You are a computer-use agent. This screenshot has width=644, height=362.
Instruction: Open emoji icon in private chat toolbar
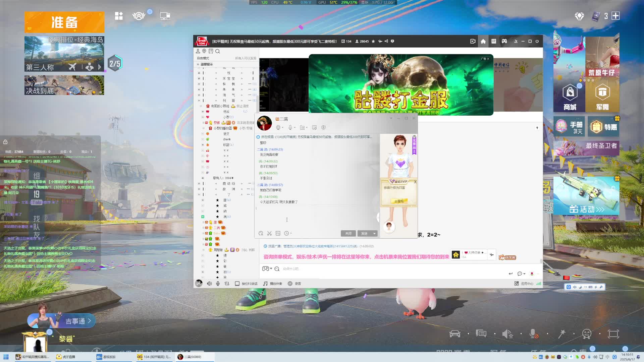261,233
